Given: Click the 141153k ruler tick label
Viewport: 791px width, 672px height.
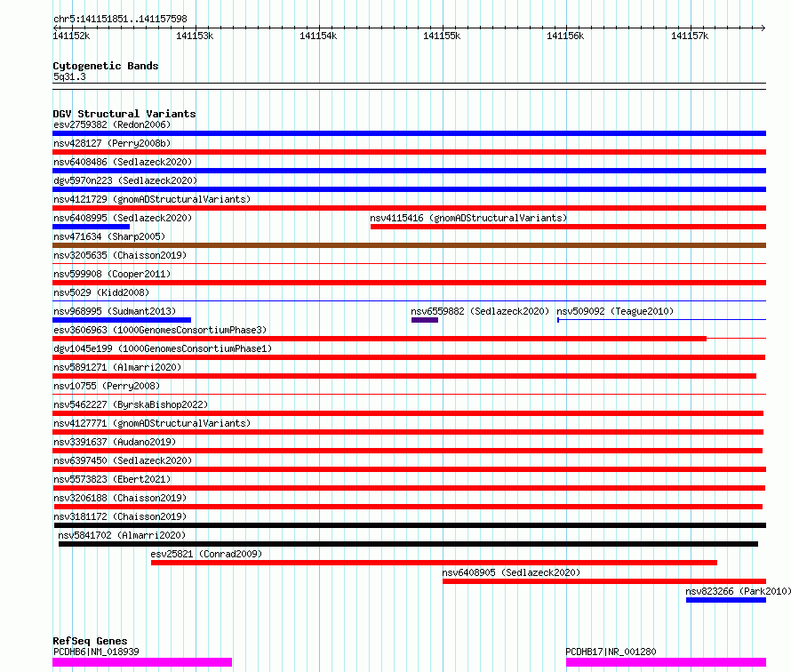Looking at the screenshot, I should pos(195,36).
